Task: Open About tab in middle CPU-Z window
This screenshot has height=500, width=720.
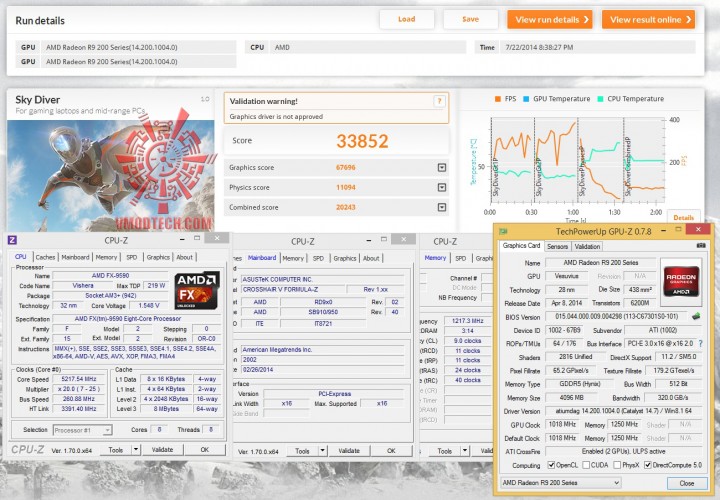Action: [371, 258]
